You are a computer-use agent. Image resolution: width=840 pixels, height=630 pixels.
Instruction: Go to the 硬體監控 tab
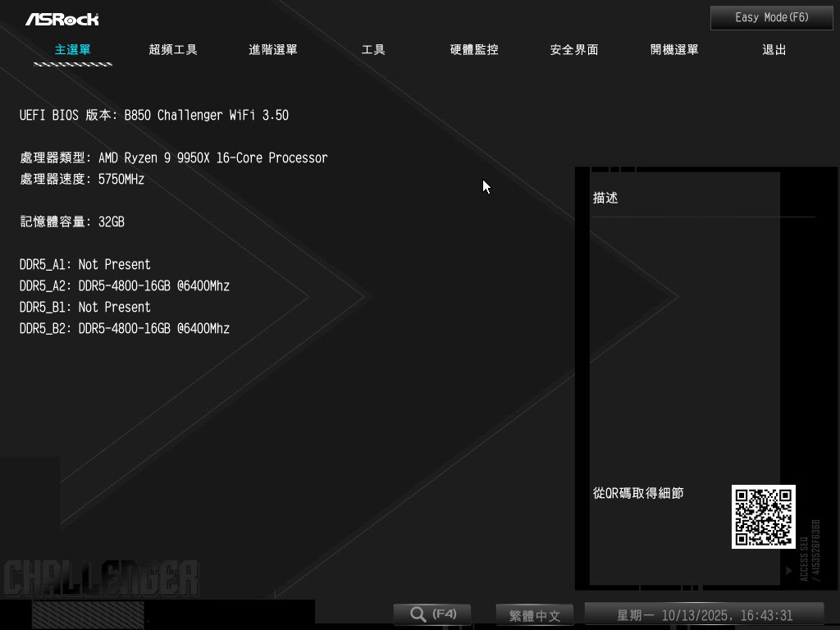click(474, 50)
